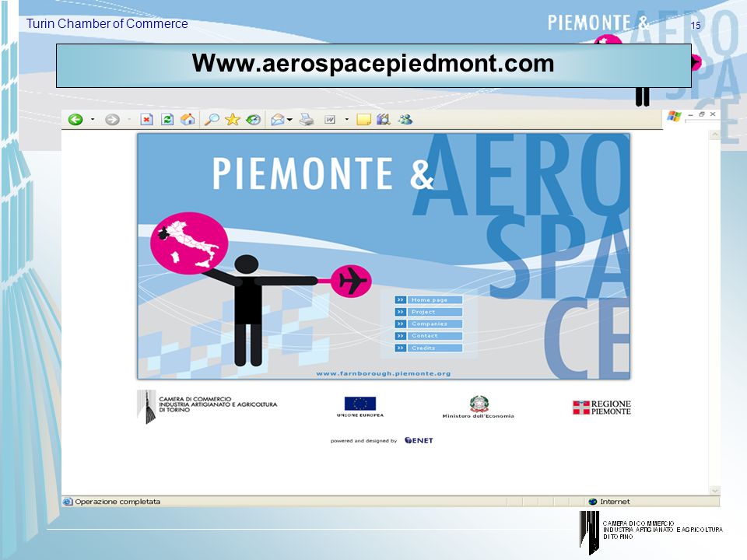
Task: Click the Operazione completata status text
Action: point(117,502)
